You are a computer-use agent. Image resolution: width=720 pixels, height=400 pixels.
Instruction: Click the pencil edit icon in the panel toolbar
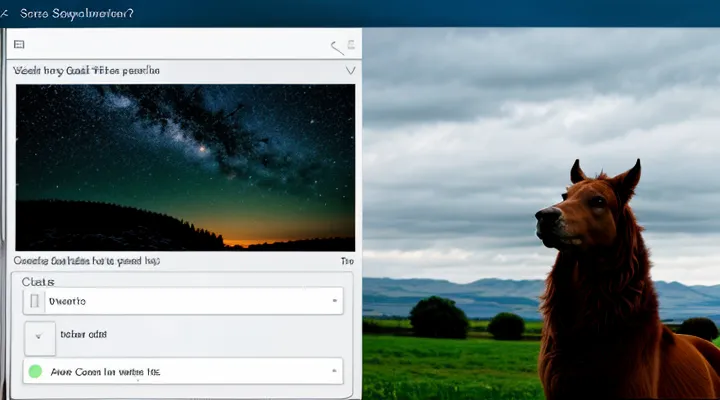337,46
